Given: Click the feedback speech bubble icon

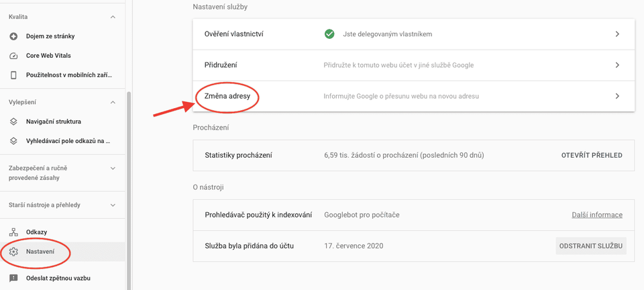Looking at the screenshot, I should 13,278.
